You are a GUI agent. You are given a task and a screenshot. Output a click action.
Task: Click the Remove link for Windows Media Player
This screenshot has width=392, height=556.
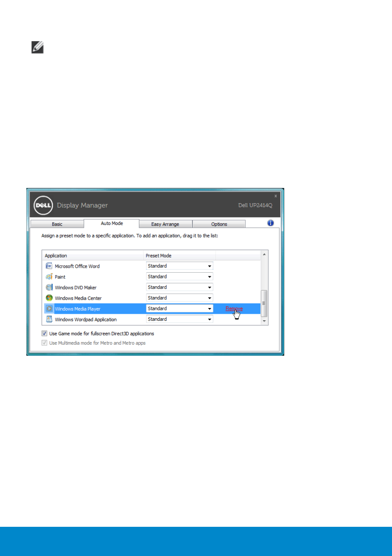pyautogui.click(x=234, y=309)
